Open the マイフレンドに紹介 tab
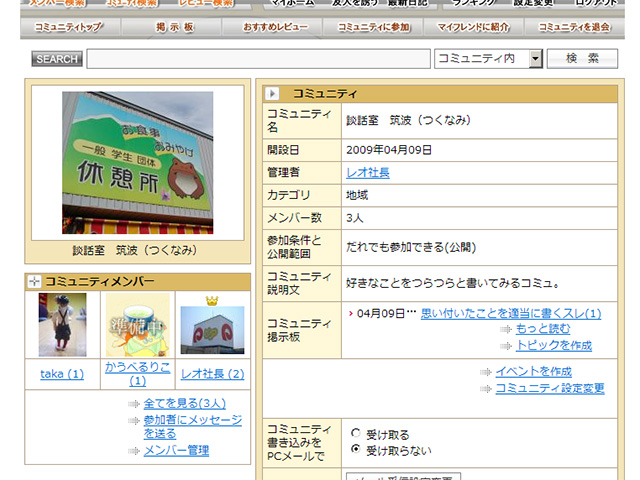The width and height of the screenshot is (640, 480). click(x=473, y=27)
